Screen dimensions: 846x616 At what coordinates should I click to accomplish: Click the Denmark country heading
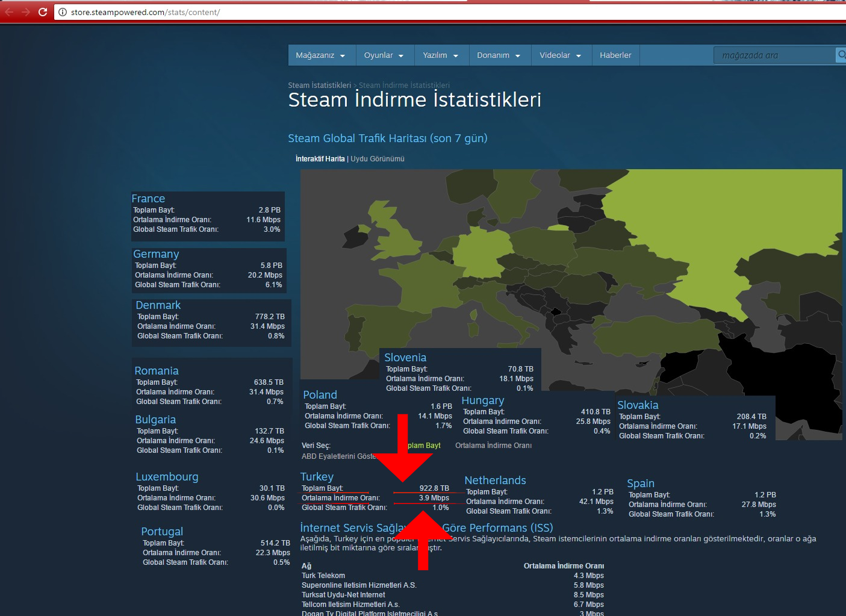(x=158, y=305)
